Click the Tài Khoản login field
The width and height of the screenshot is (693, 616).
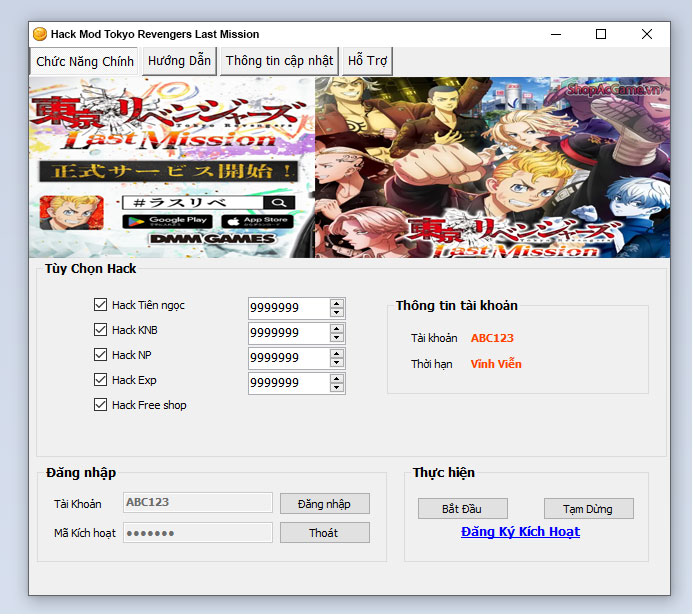click(x=198, y=502)
